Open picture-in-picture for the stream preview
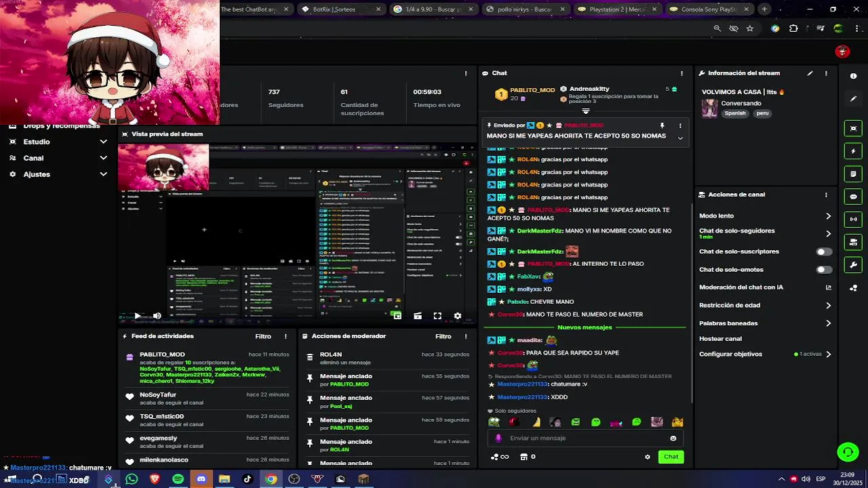The height and width of the screenshot is (488, 868). click(x=397, y=316)
